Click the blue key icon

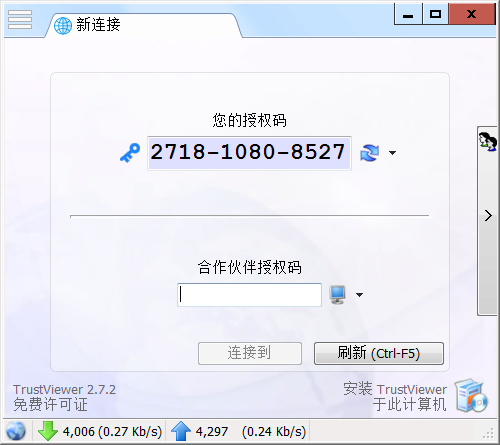130,153
